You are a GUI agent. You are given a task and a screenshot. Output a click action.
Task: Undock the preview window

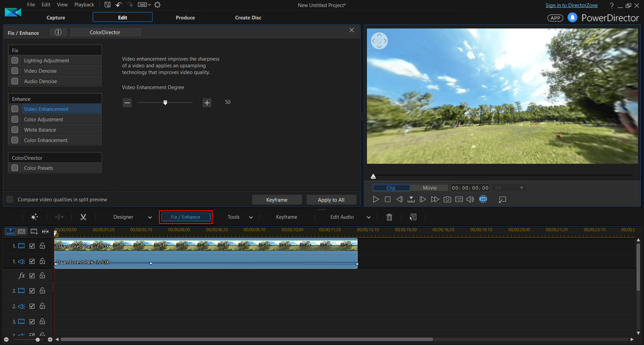[502, 199]
